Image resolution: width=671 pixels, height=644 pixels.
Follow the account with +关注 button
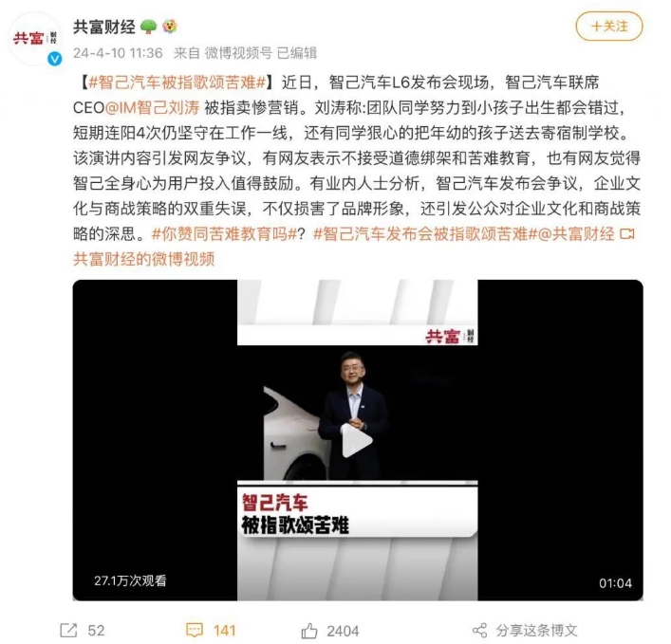pyautogui.click(x=609, y=27)
